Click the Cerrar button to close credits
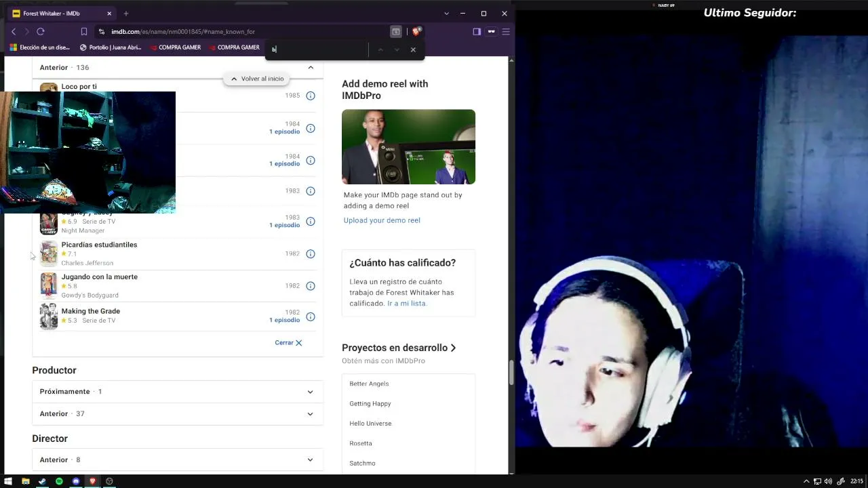 coord(289,343)
